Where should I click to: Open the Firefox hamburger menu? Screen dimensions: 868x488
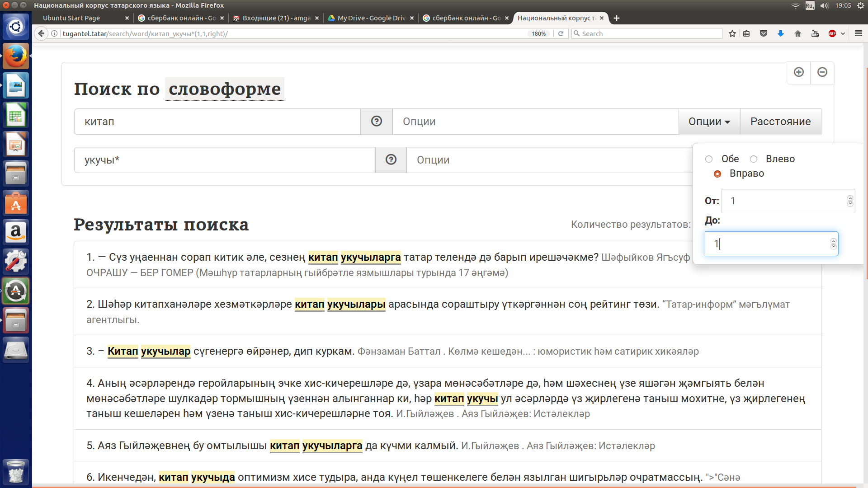859,33
